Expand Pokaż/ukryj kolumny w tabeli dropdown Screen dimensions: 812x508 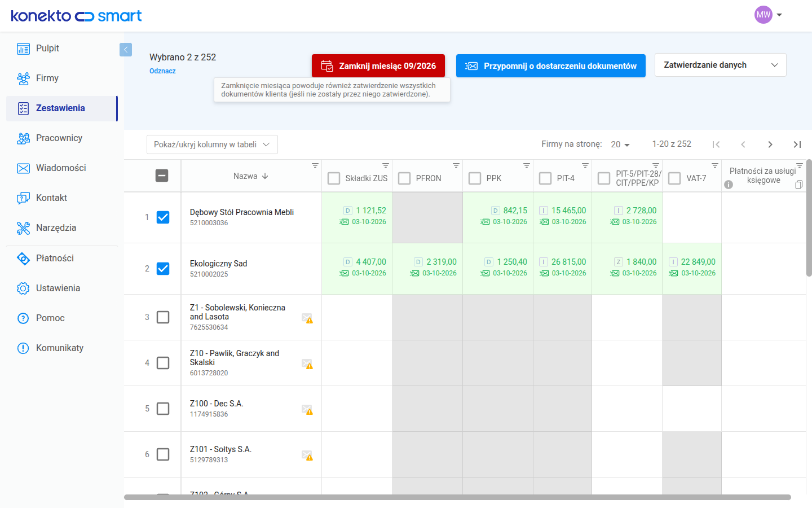point(212,144)
